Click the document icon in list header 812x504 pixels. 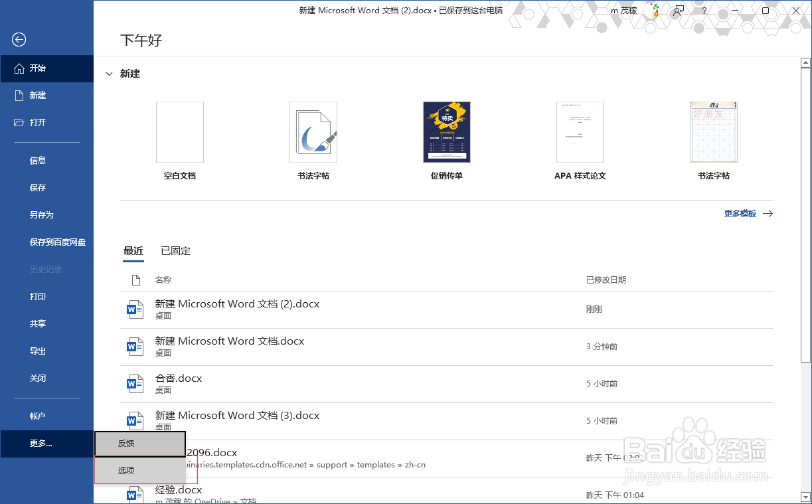click(135, 280)
